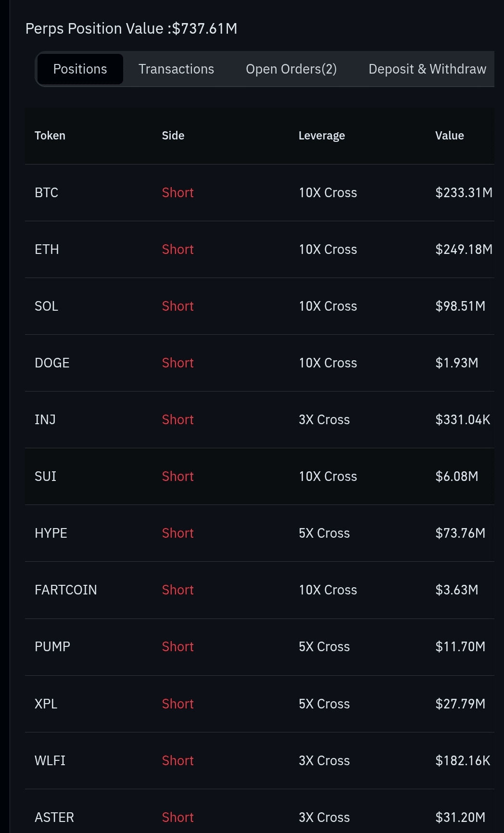Image resolution: width=504 pixels, height=833 pixels.
Task: Select the PUMP token row
Action: (52, 647)
